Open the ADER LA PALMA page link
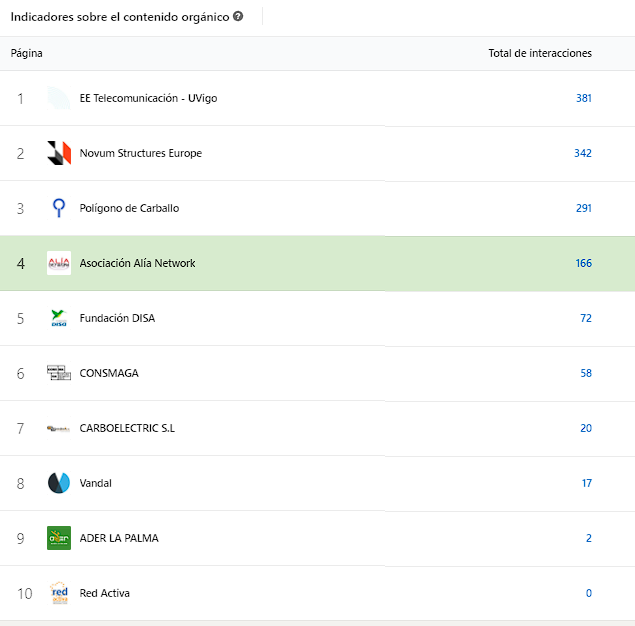 point(119,539)
